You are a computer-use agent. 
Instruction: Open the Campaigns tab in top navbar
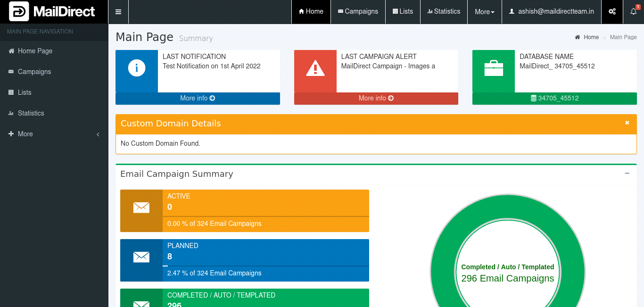358,12
